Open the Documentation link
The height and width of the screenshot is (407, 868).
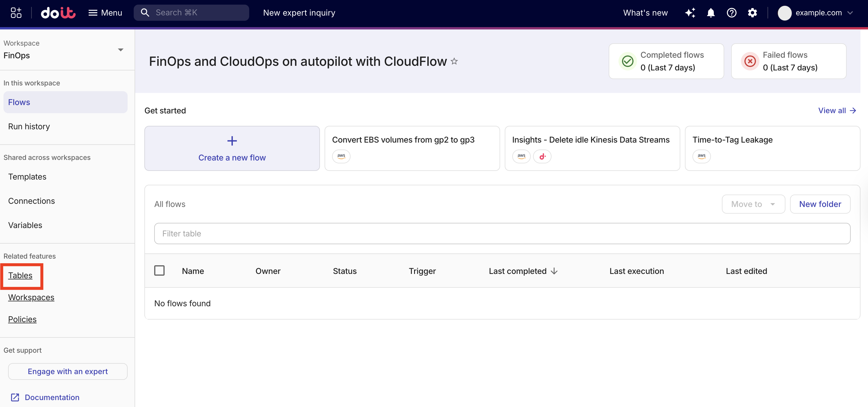(x=52, y=397)
